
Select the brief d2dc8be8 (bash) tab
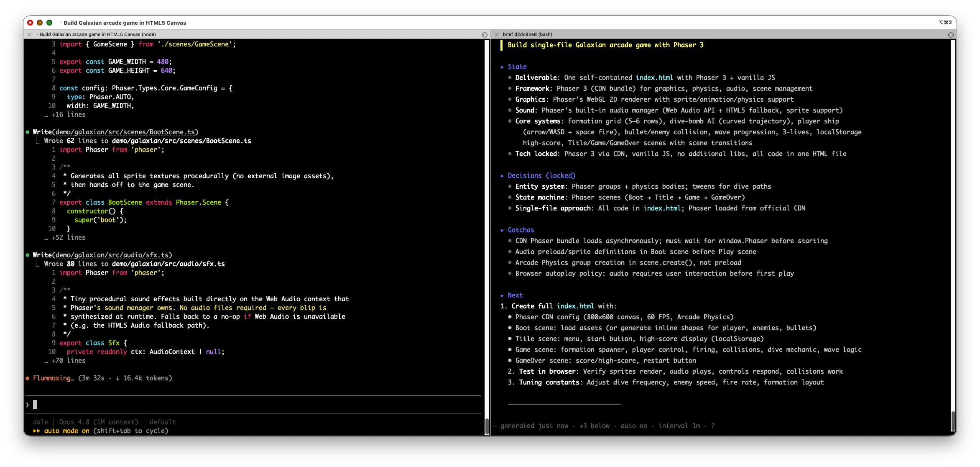point(527,34)
